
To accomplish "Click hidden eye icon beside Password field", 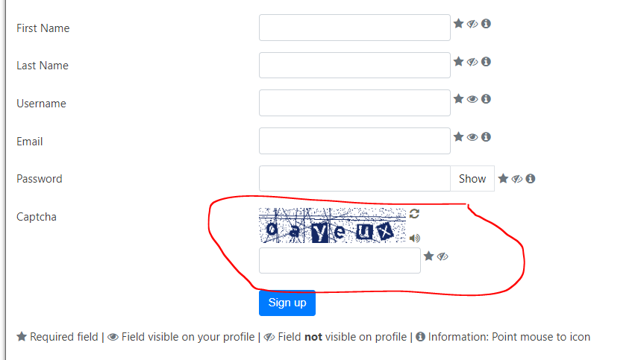I will click(516, 179).
